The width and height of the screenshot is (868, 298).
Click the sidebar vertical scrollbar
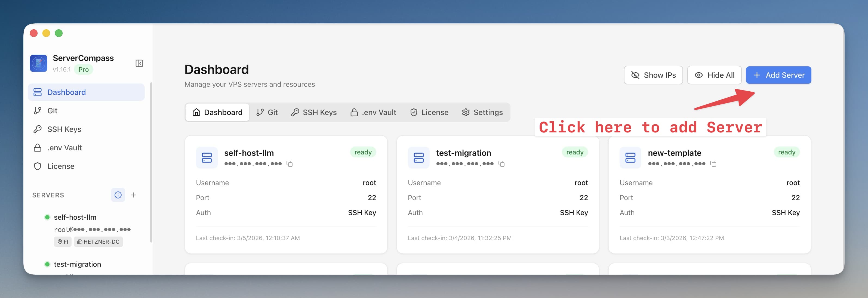[151, 162]
